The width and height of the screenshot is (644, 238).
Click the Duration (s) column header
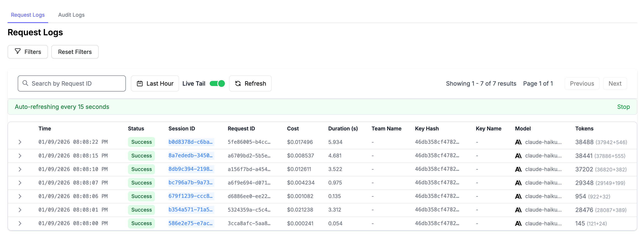click(343, 128)
